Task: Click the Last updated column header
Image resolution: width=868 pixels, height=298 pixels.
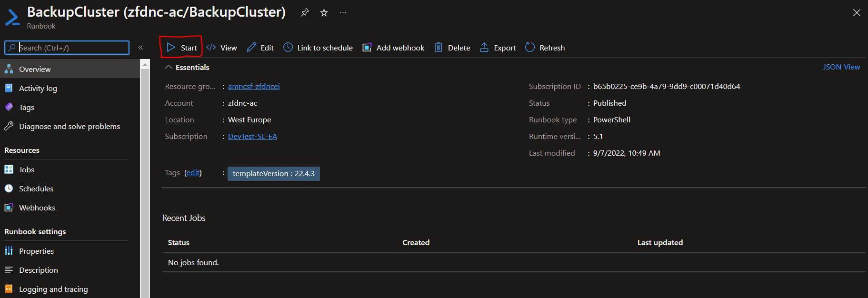Action: tap(660, 242)
